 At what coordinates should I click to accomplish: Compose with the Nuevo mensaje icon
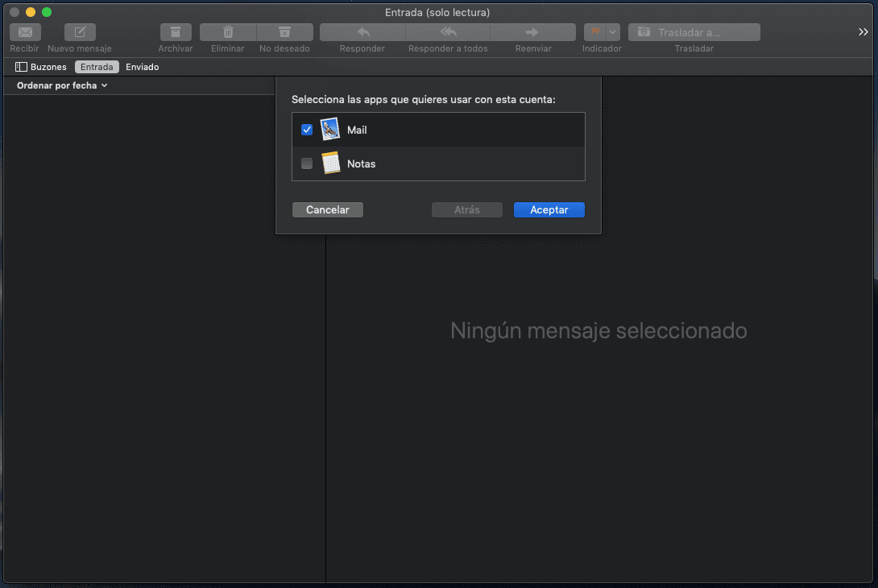(x=80, y=32)
